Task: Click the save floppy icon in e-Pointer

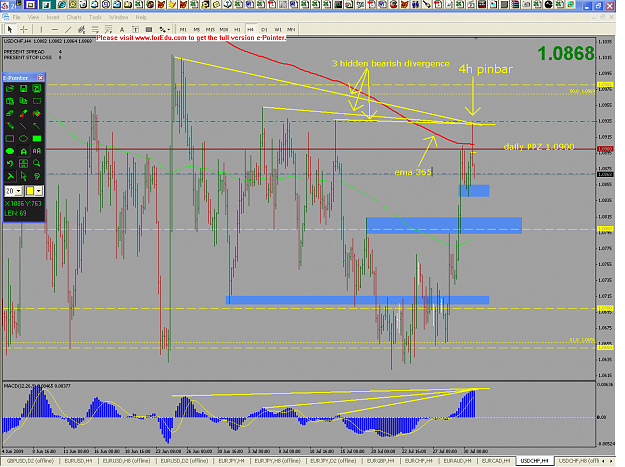Action: click(x=24, y=88)
